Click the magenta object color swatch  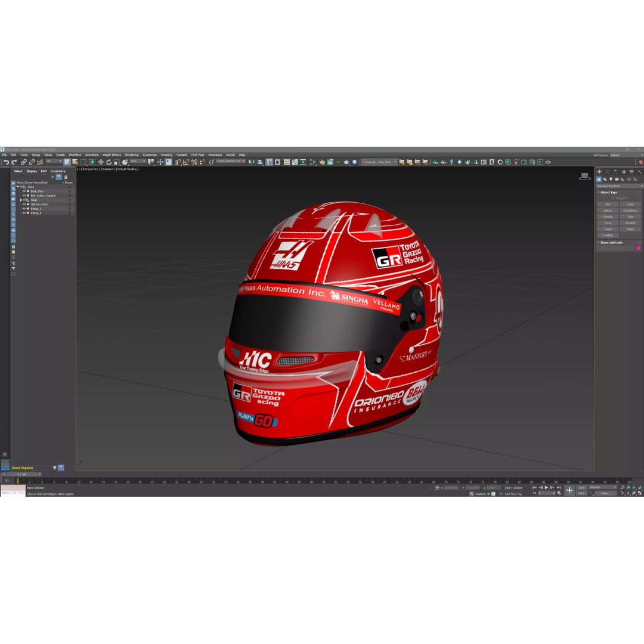[x=638, y=248]
